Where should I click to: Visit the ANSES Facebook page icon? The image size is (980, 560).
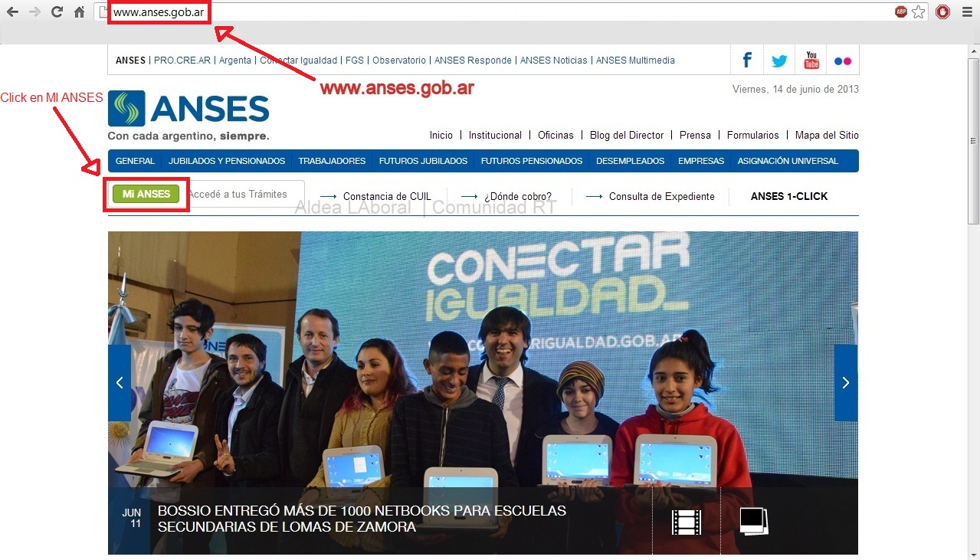(747, 61)
